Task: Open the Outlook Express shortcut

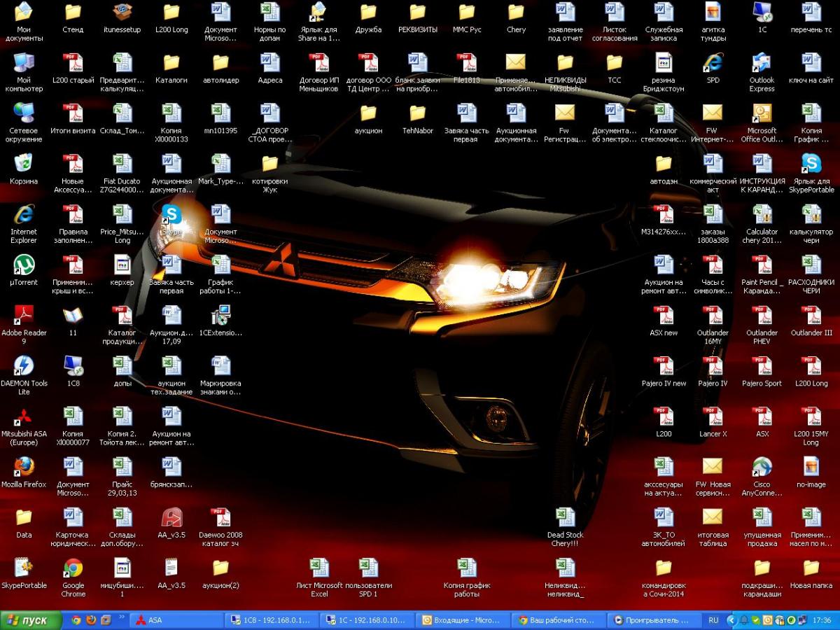Action: point(762,64)
